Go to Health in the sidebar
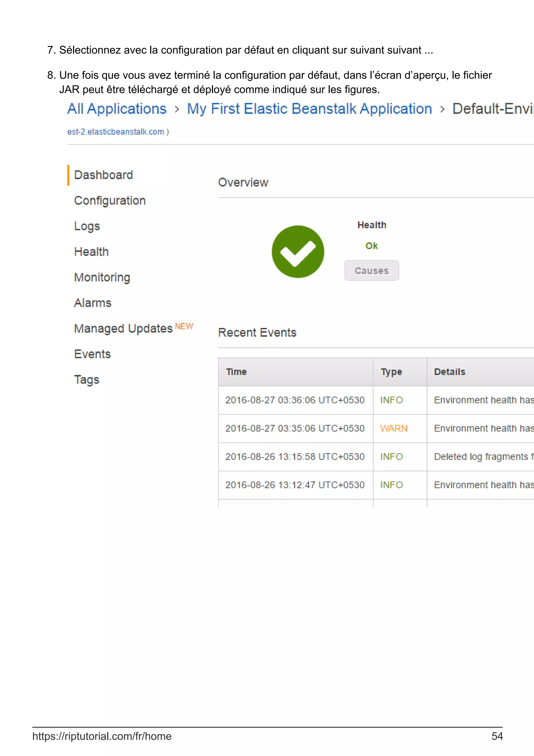534x756 pixels. tap(92, 252)
